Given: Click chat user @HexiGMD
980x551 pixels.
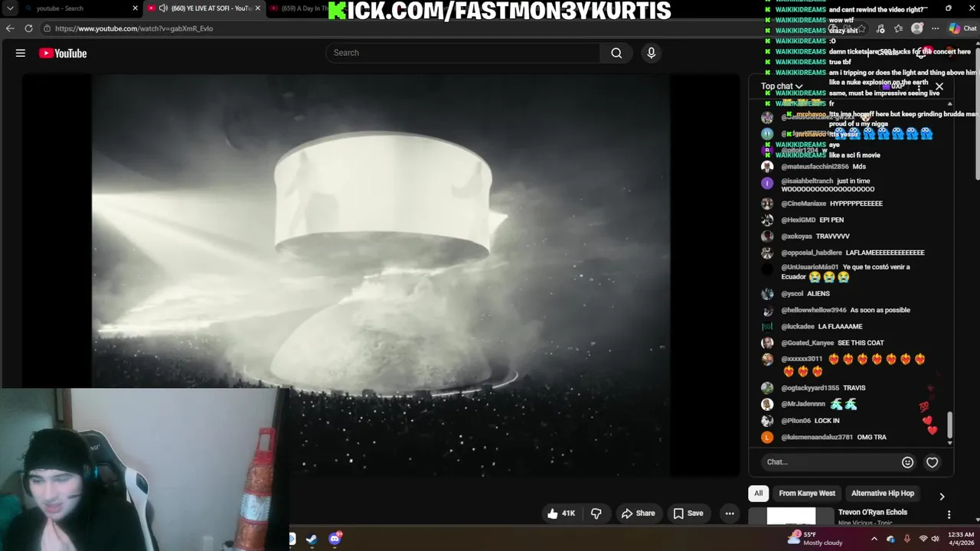Looking at the screenshot, I should 799,220.
